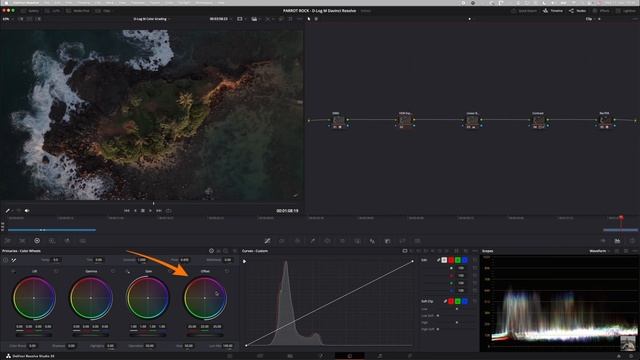
Task: Pick black point next to Lift
Action: click(x=13, y=271)
